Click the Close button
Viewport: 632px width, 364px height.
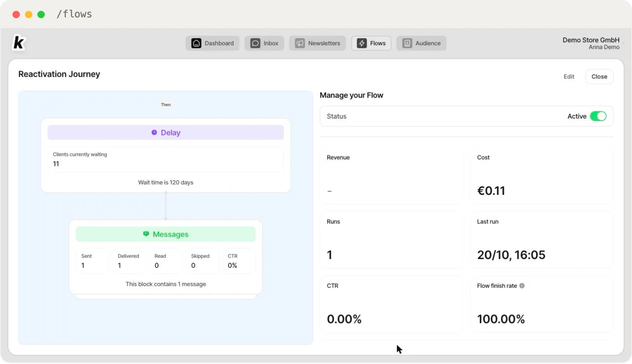[599, 77]
